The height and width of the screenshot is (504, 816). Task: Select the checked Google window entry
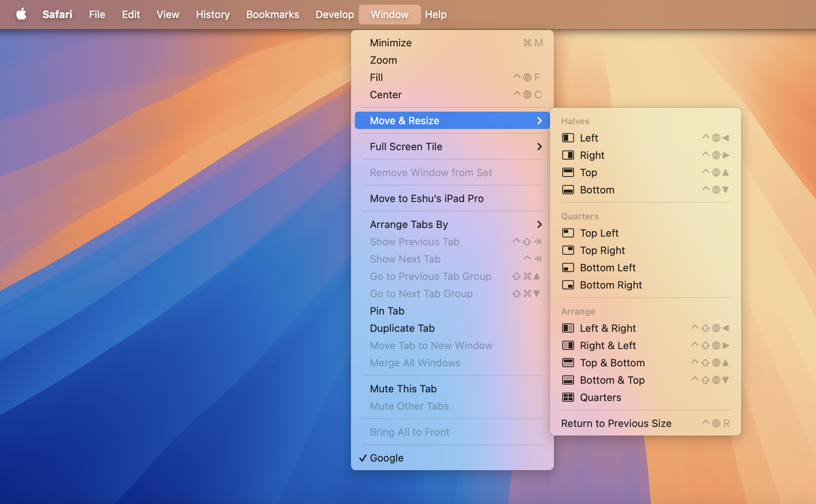[452, 458]
